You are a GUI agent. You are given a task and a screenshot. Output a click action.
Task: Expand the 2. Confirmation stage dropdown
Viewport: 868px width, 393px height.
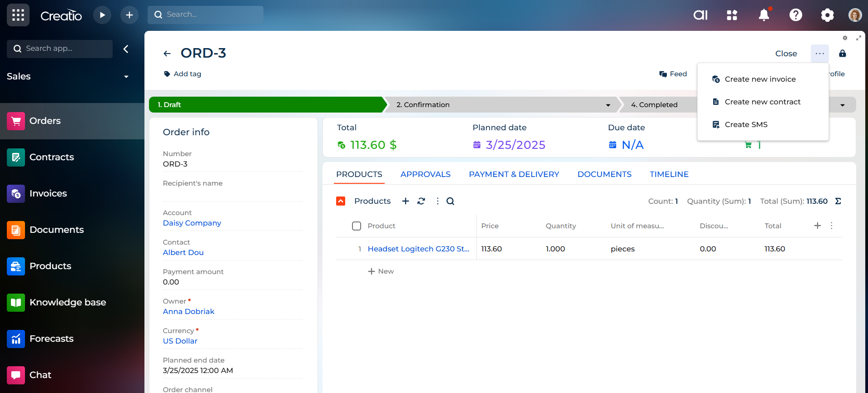tap(608, 105)
